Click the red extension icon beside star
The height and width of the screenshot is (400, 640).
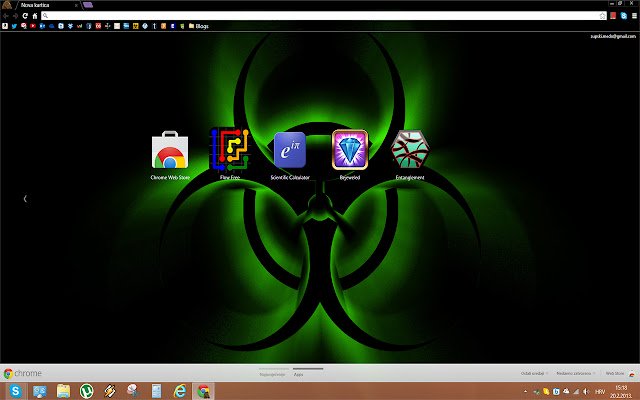[613, 16]
